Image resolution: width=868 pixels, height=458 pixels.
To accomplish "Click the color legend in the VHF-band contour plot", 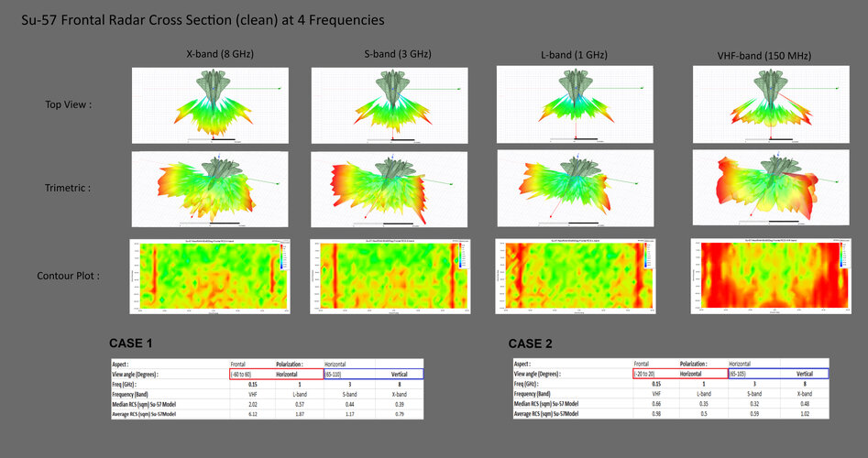I will (843, 255).
